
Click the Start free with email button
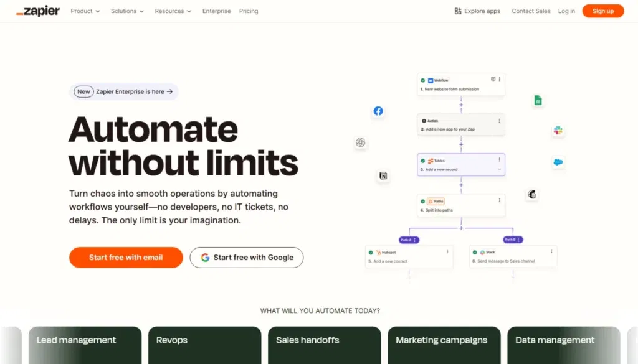[126, 257]
